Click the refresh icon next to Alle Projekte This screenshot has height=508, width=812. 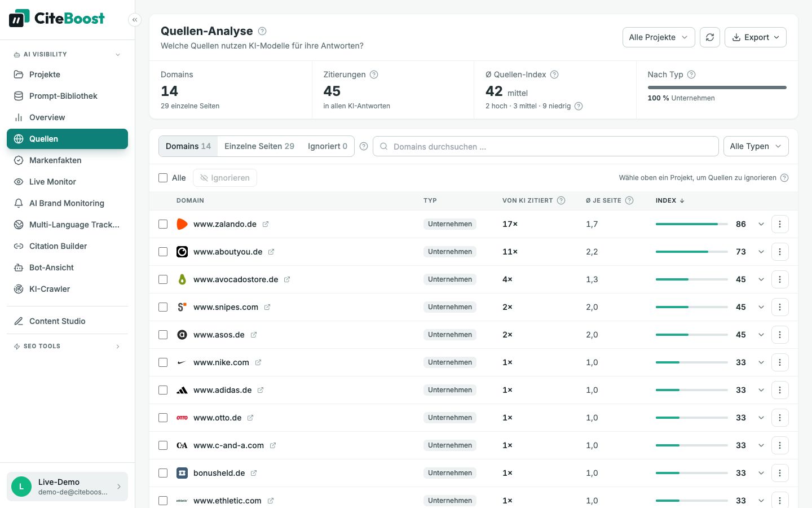(710, 37)
